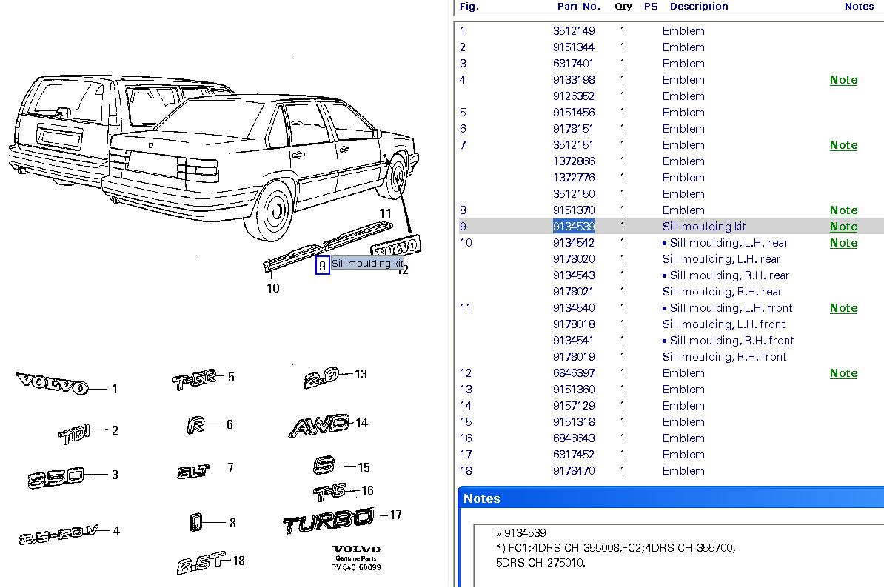Image resolution: width=884 pixels, height=588 pixels.
Task: Select part number 9134541
Action: [573, 341]
